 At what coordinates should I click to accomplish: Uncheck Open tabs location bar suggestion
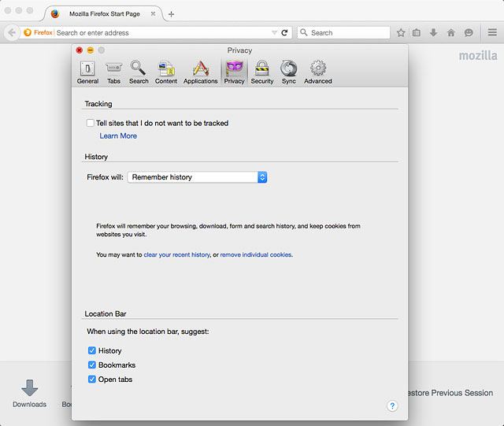coord(92,379)
